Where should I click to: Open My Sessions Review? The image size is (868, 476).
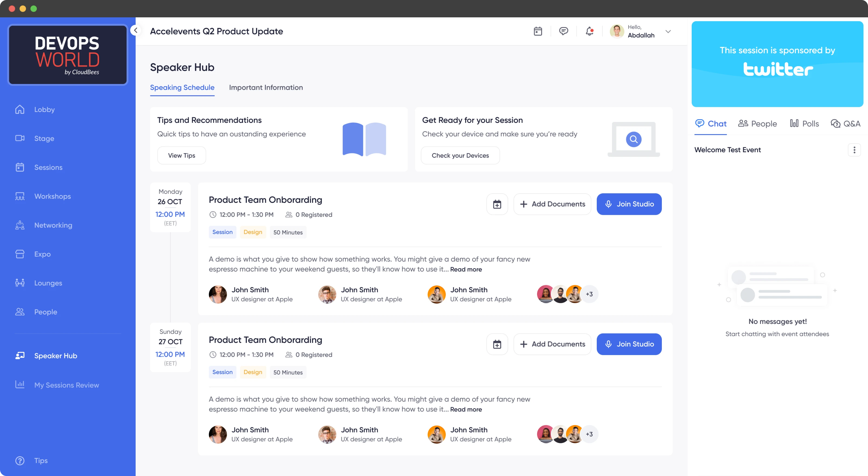pyautogui.click(x=66, y=385)
